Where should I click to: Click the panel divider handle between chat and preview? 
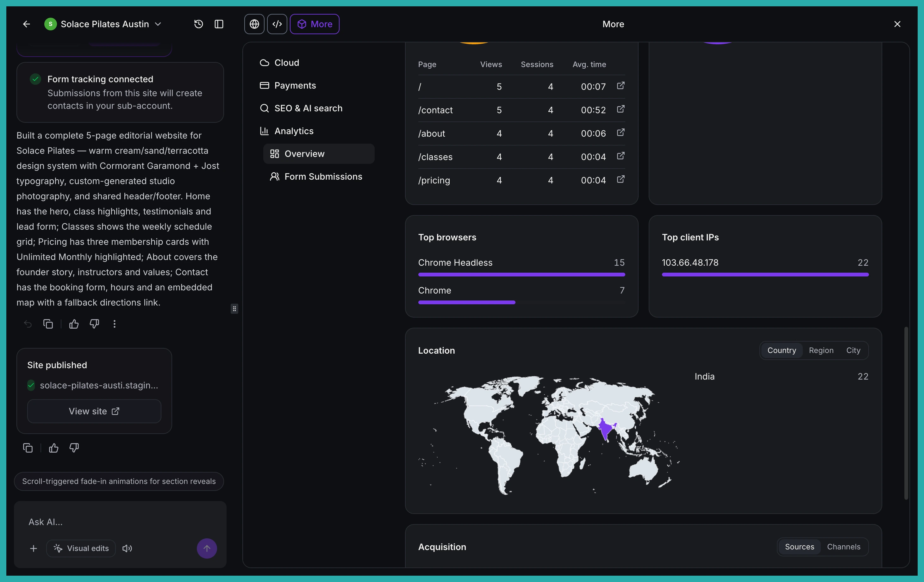[x=234, y=309]
